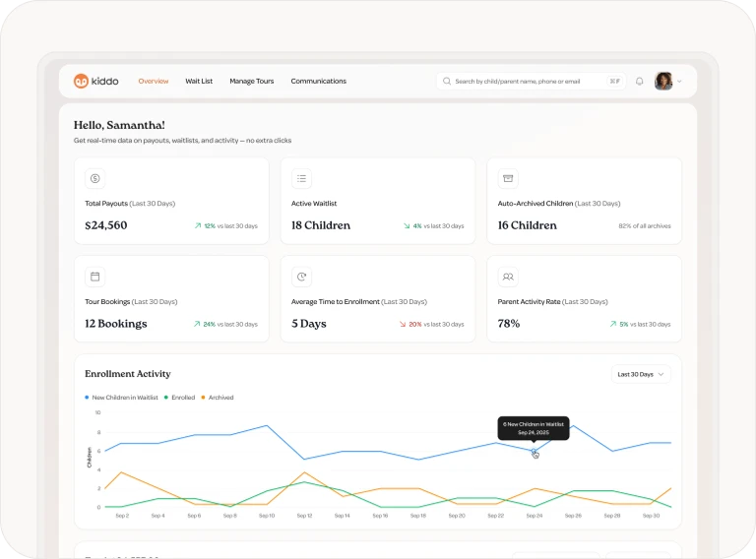756x559 pixels.
Task: Click the people icon on Parent Activity card
Action: pos(508,277)
